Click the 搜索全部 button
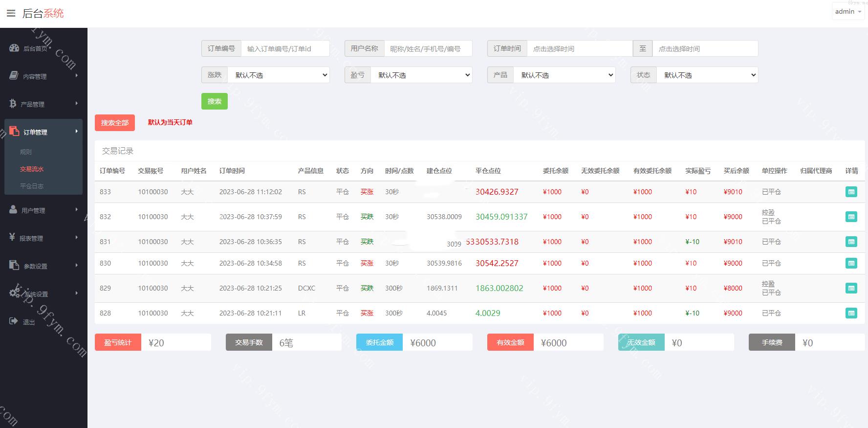 pos(115,123)
